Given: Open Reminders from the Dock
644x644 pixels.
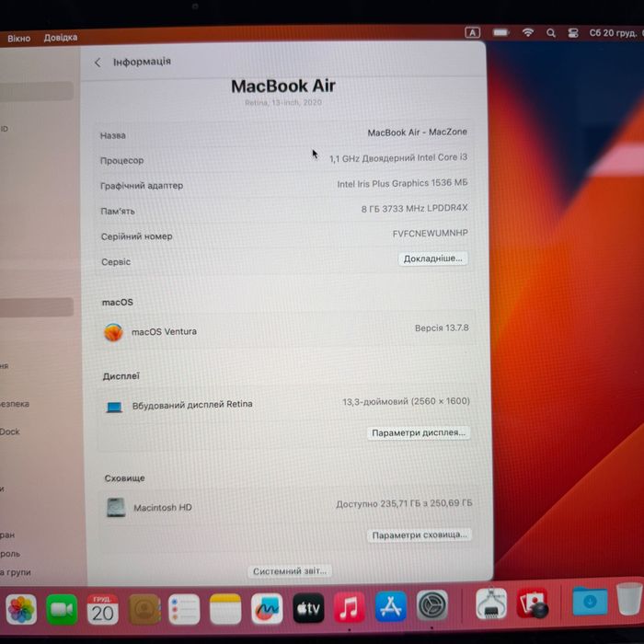Looking at the screenshot, I should (x=184, y=609).
